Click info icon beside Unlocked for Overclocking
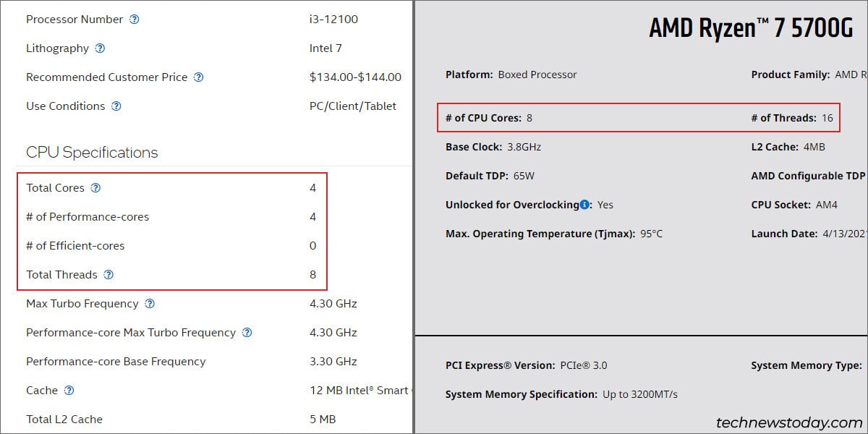Viewport: 868px width, 434px height. (584, 205)
